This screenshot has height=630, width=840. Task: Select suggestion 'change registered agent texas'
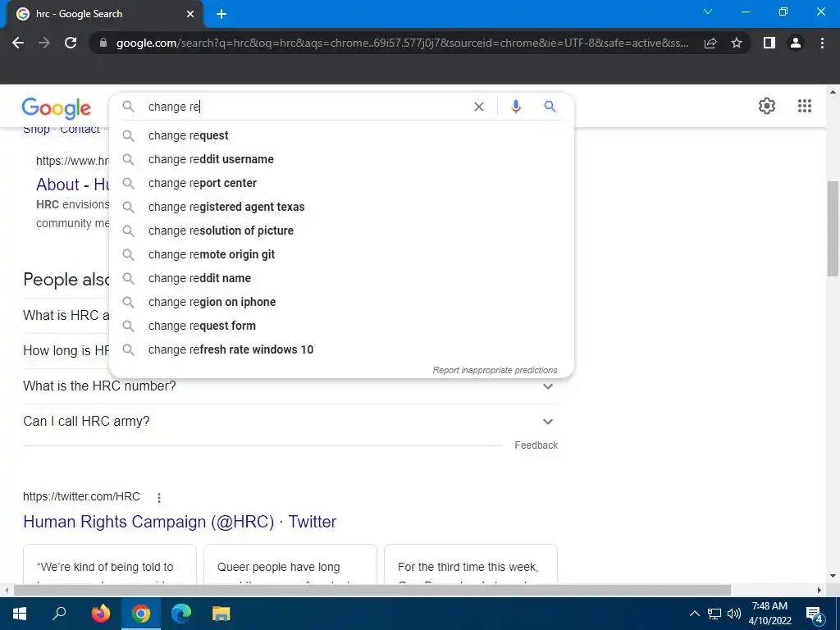341,207
